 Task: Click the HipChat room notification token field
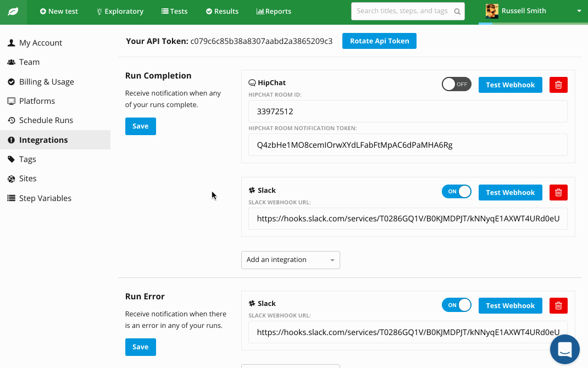(408, 144)
